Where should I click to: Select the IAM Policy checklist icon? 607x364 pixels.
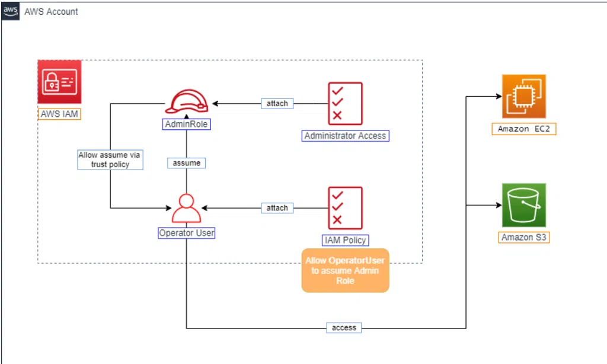(x=346, y=208)
